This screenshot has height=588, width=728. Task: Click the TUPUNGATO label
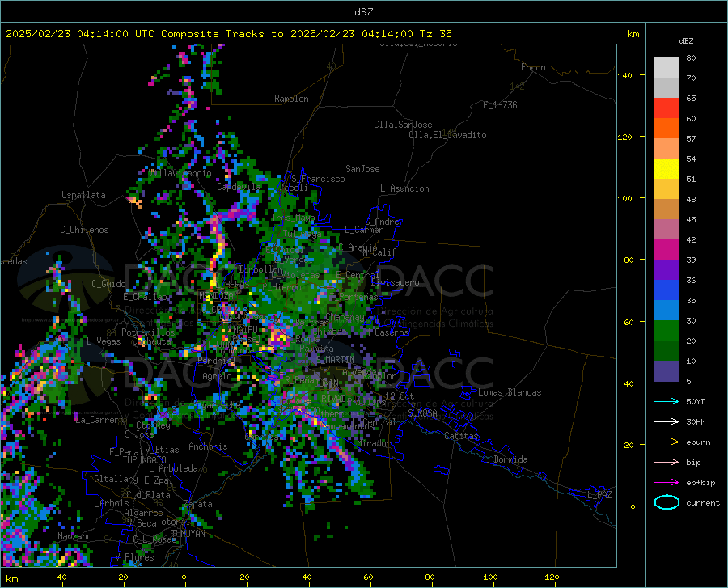coord(145,460)
